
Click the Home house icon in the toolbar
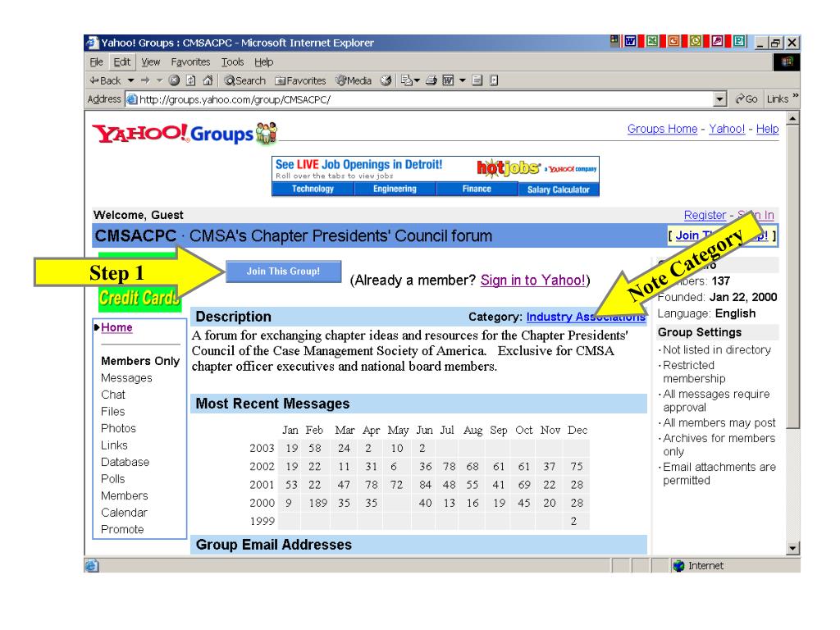[208, 80]
